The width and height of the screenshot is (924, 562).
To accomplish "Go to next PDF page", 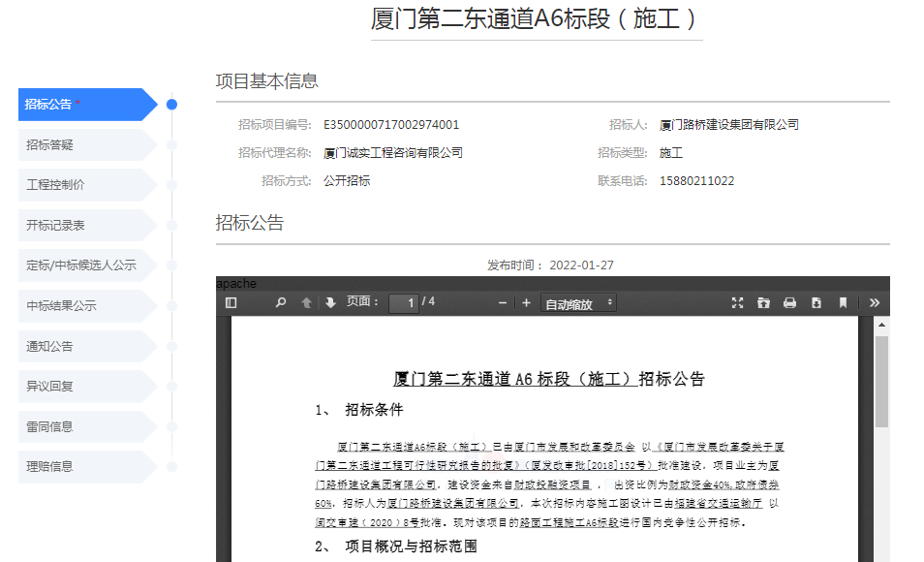I will [330, 303].
